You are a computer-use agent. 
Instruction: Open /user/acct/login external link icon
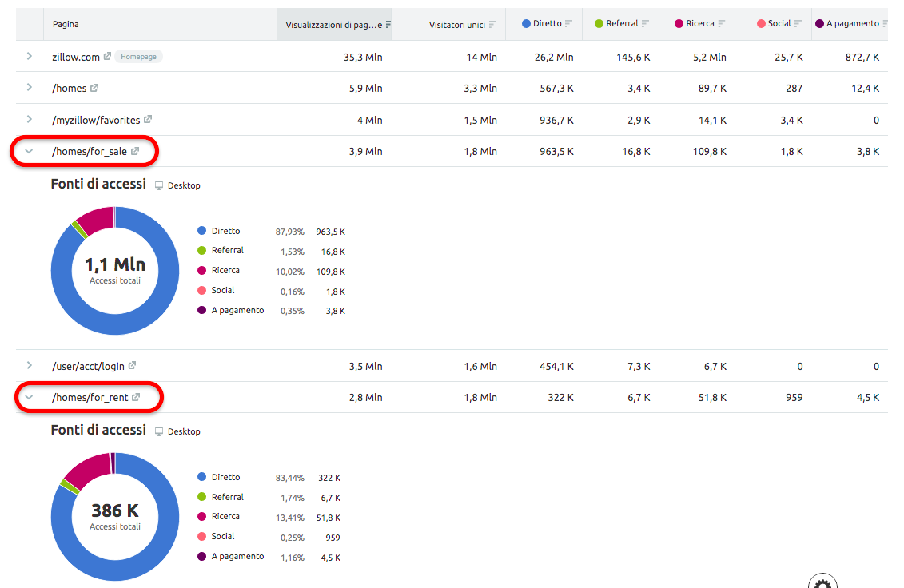coord(132,366)
